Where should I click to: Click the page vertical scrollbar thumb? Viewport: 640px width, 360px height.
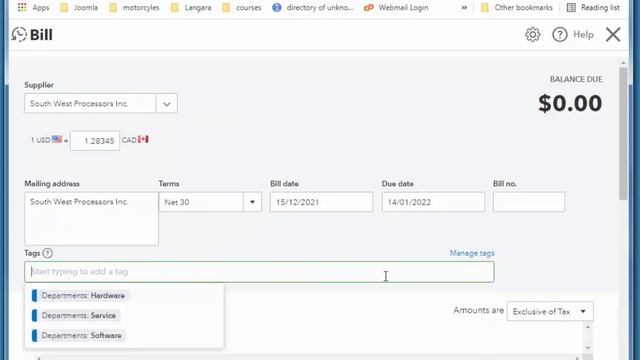click(623, 134)
